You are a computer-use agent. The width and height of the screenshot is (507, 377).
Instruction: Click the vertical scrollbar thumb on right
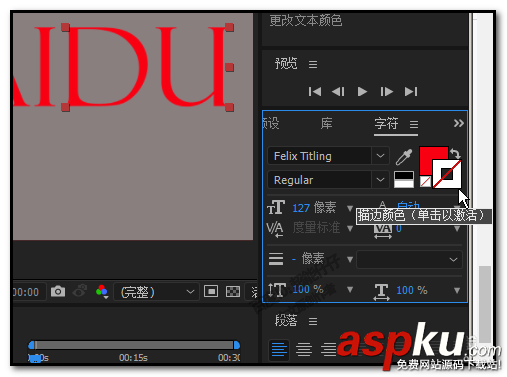(485, 305)
